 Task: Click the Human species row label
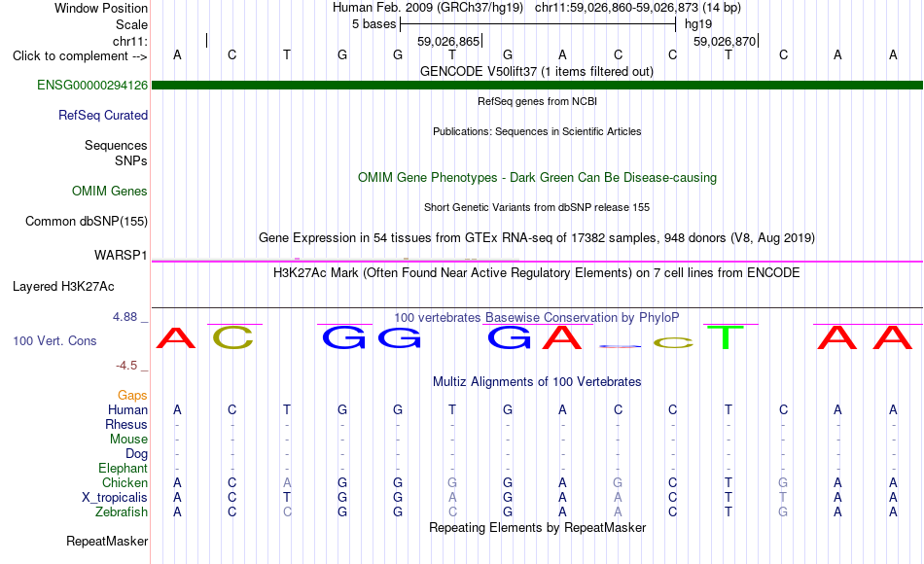click(127, 409)
